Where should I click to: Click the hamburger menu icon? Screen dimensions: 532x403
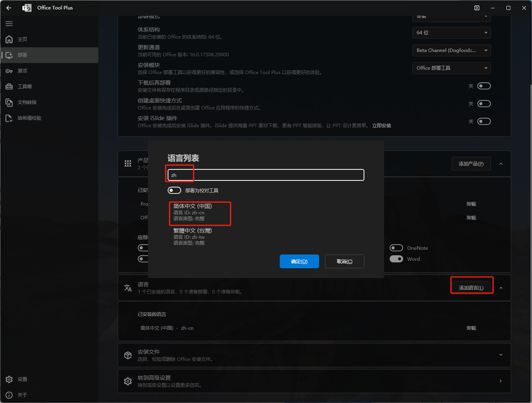pyautogui.click(x=9, y=24)
